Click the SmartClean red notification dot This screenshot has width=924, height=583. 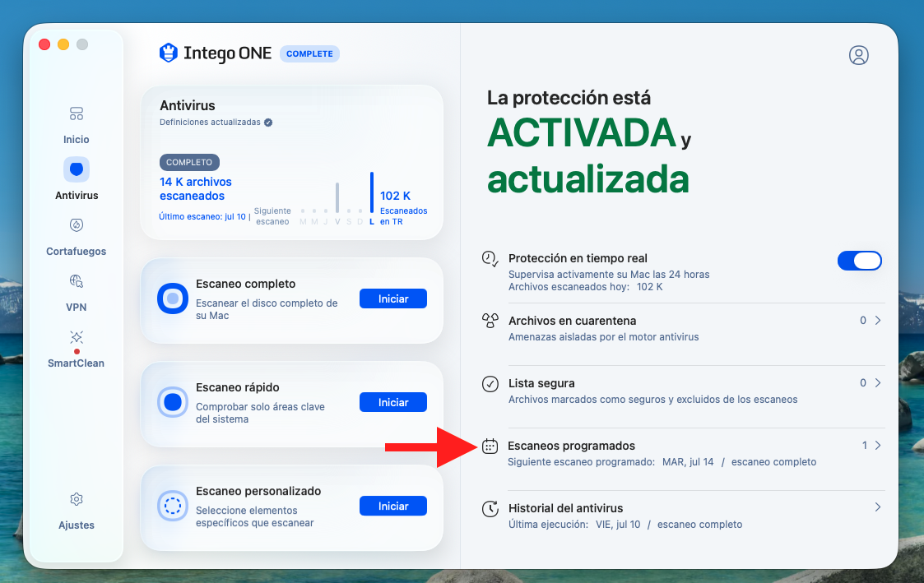coord(77,352)
